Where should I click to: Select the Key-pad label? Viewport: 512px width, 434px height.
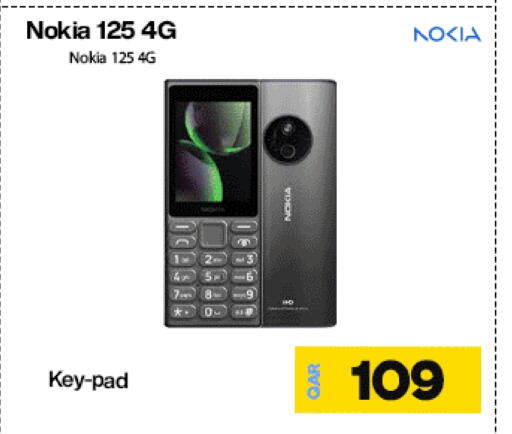(x=88, y=380)
